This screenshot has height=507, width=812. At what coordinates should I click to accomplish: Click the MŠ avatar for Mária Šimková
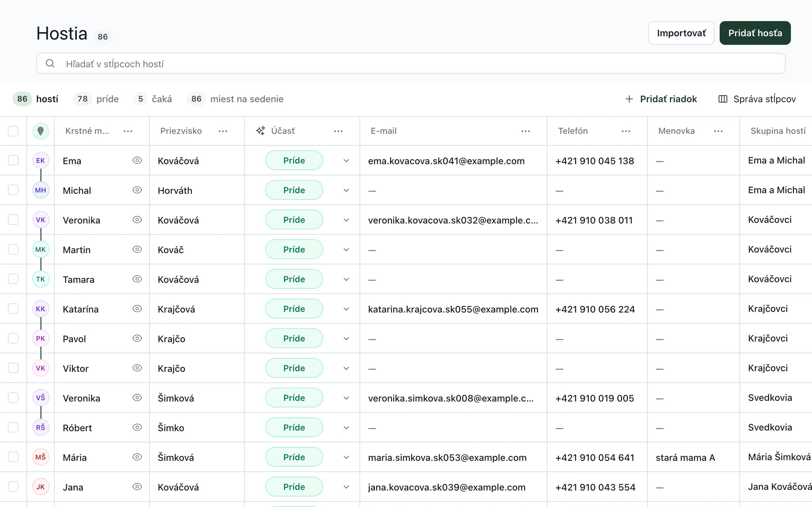[x=41, y=457]
